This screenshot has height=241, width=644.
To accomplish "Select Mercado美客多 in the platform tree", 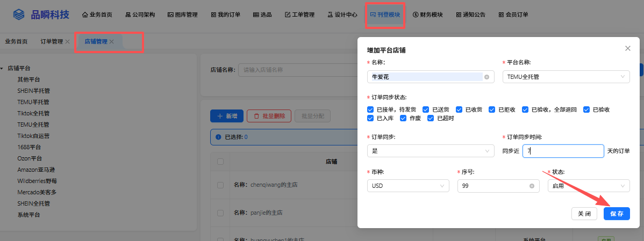I will point(37,192).
